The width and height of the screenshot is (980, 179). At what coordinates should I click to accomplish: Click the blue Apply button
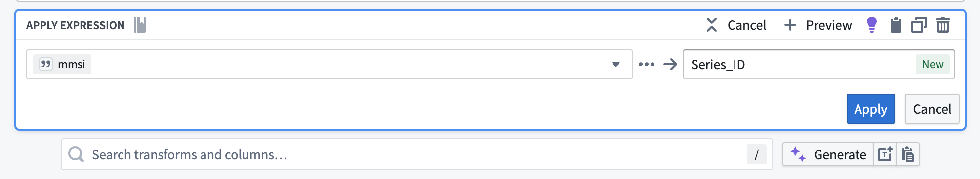870,109
